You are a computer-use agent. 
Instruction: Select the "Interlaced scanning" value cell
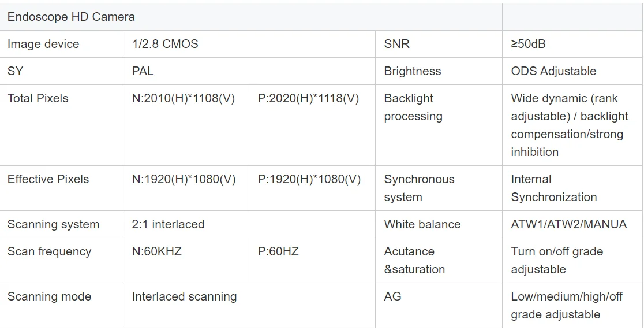click(184, 296)
